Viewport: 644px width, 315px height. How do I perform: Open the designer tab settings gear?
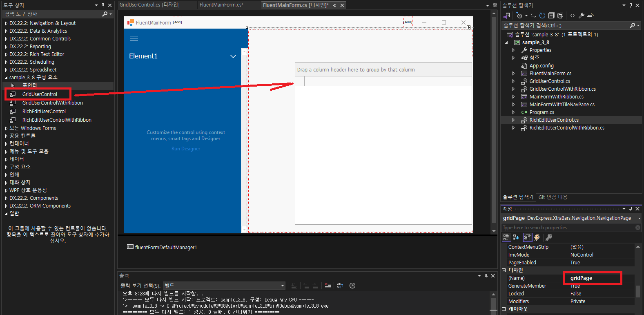tap(495, 5)
